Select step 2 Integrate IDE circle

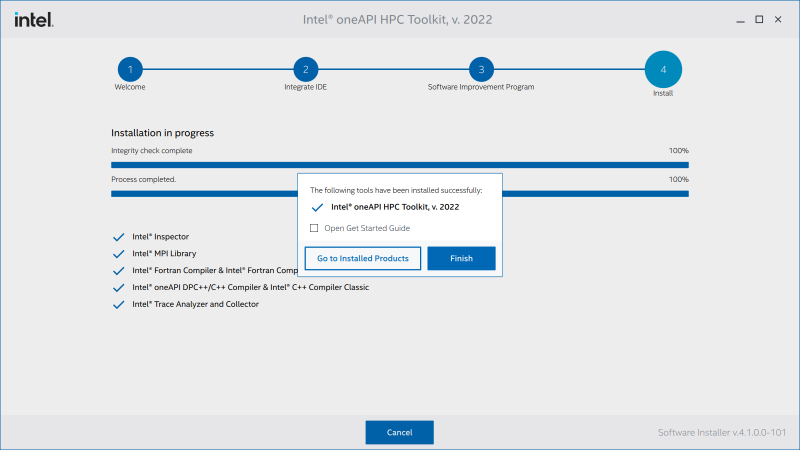(305, 69)
